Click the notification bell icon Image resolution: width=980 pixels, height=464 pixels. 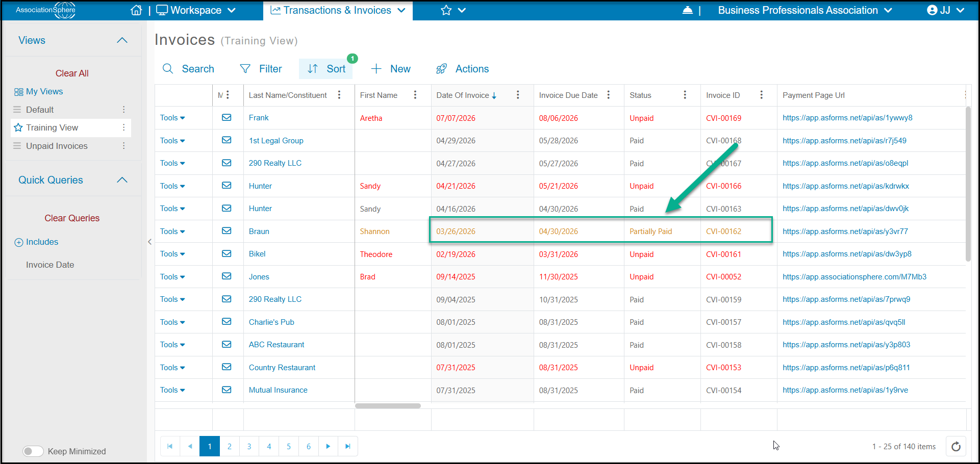(x=687, y=10)
